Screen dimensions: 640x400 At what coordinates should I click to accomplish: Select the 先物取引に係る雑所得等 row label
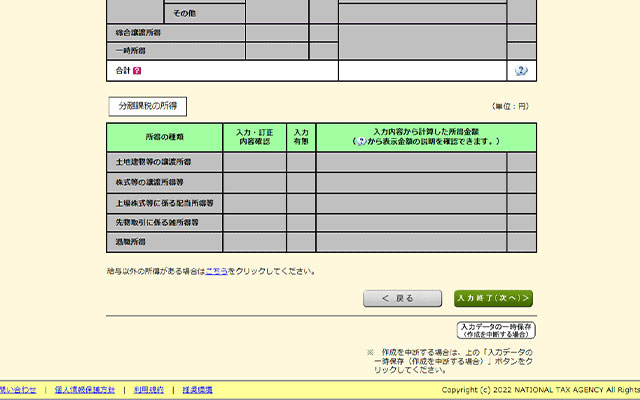[x=157, y=222]
